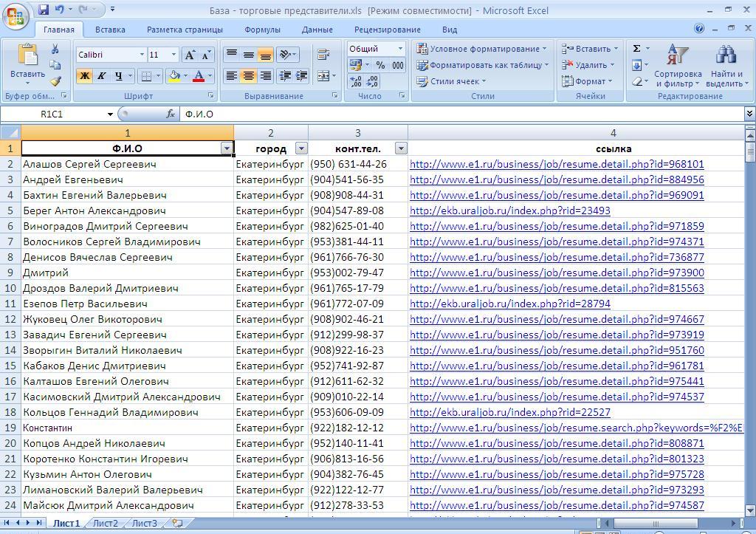
Task: Open Стили ячеек button
Action: [x=451, y=81]
